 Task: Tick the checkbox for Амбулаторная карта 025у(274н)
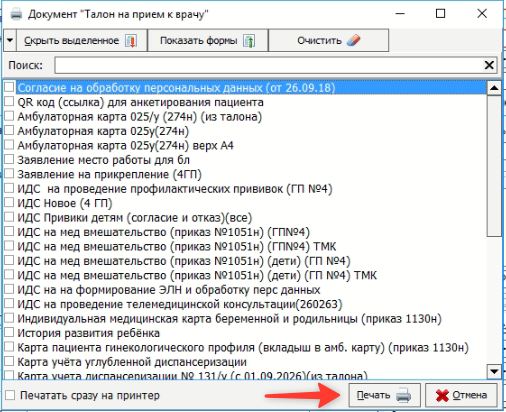9,130
